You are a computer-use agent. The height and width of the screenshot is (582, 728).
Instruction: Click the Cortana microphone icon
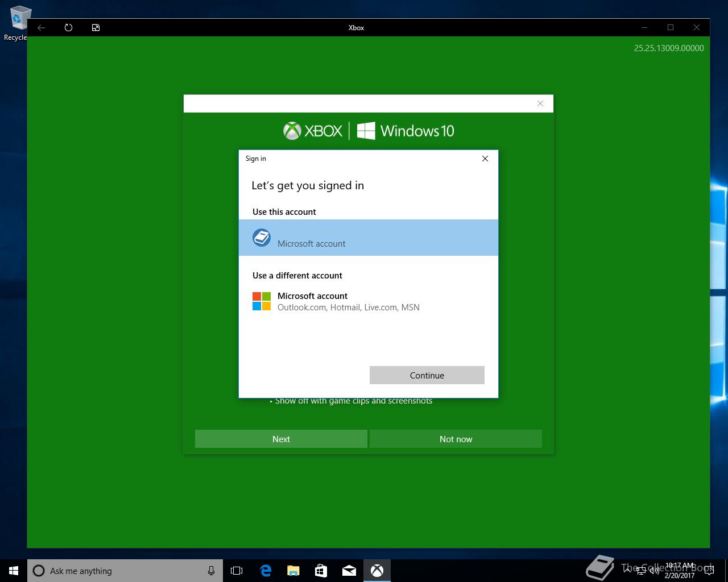(211, 571)
